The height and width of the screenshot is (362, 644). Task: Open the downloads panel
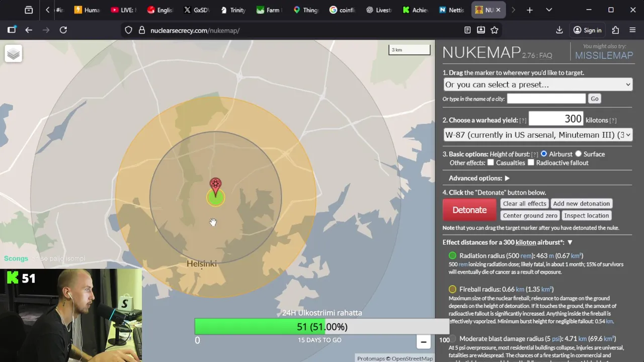tap(559, 30)
